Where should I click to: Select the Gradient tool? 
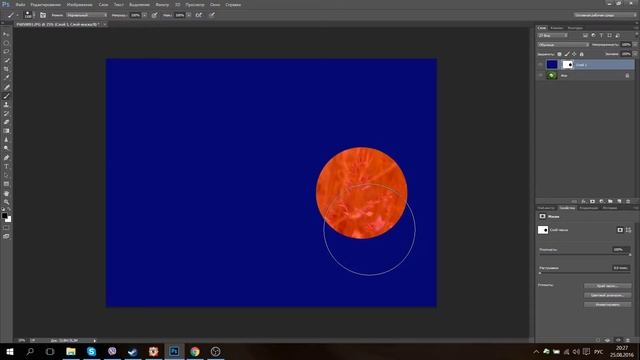coord(6,131)
